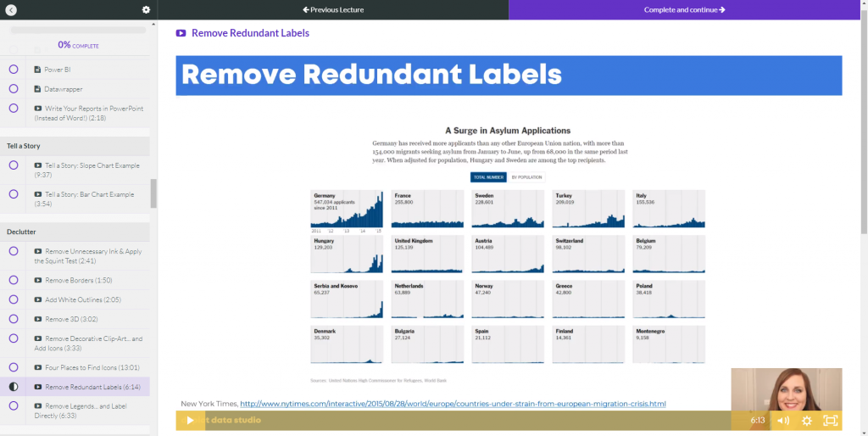Toggle completion circle for Remove 3D
This screenshot has height=436, width=868.
(14, 319)
